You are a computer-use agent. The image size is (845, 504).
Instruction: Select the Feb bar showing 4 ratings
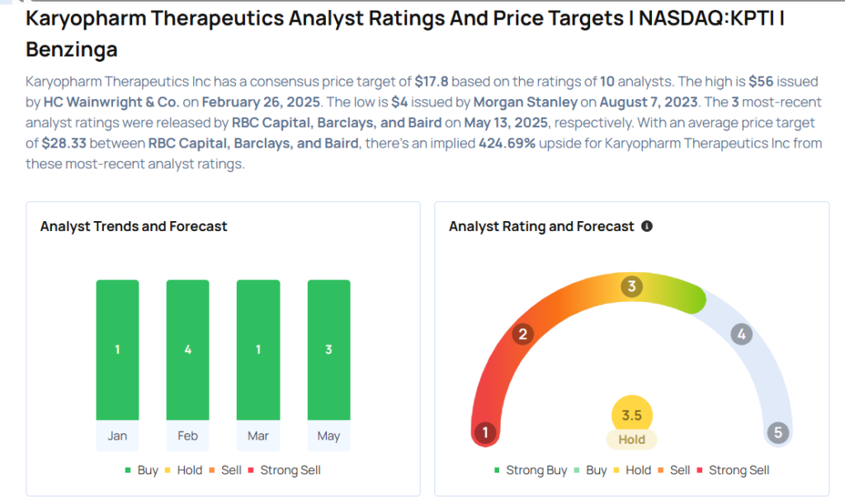click(x=187, y=350)
